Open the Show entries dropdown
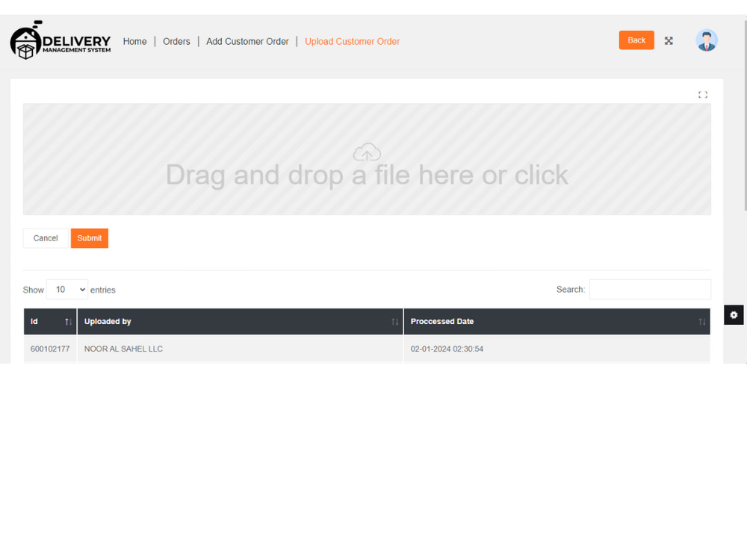The image size is (747, 560). tap(67, 290)
